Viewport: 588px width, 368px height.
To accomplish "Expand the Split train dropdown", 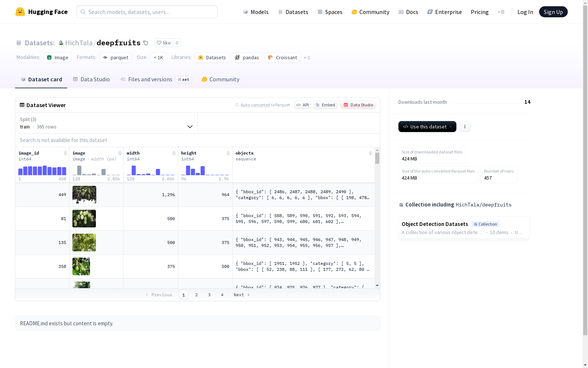I will (107, 123).
